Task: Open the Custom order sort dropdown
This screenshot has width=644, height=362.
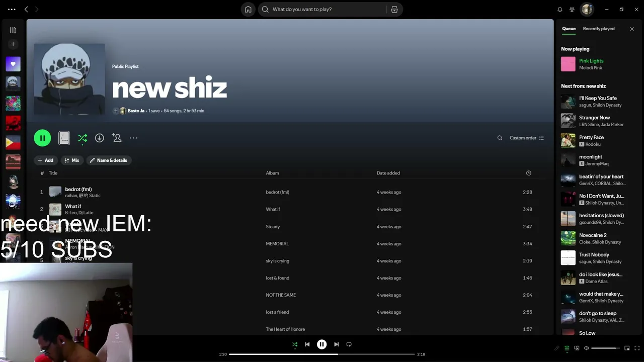Action: click(527, 138)
